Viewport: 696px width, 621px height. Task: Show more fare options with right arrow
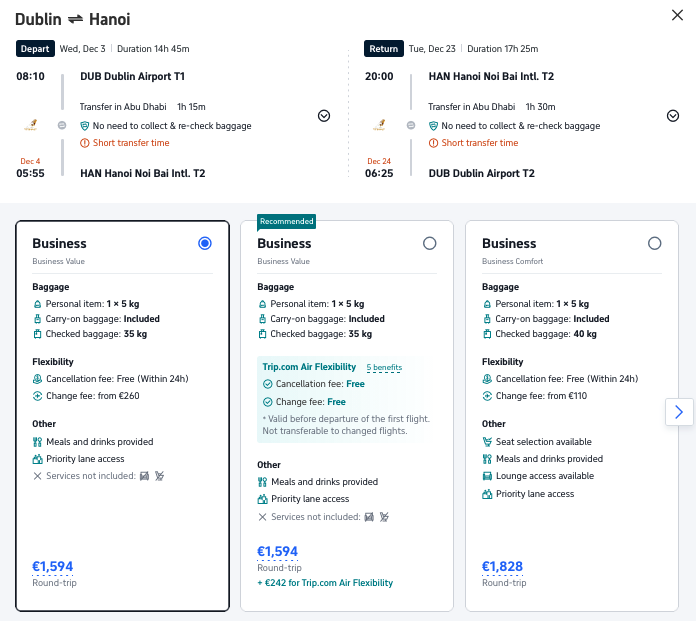pos(679,412)
